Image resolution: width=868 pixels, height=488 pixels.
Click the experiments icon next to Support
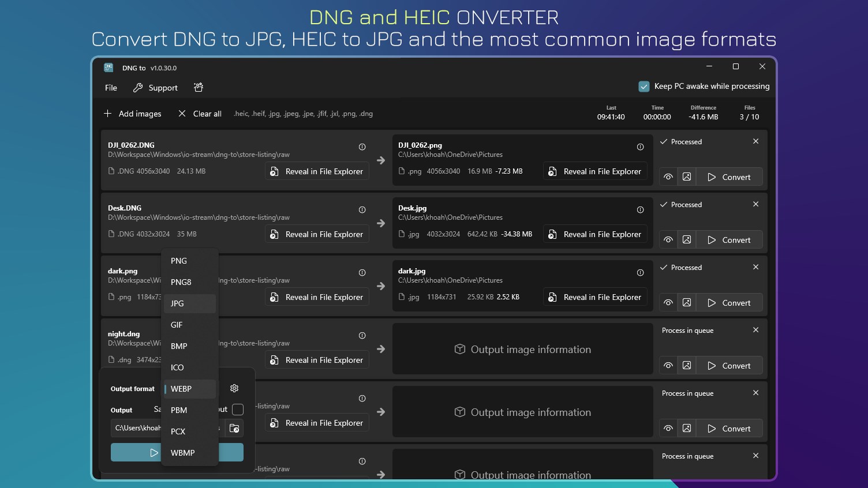198,87
